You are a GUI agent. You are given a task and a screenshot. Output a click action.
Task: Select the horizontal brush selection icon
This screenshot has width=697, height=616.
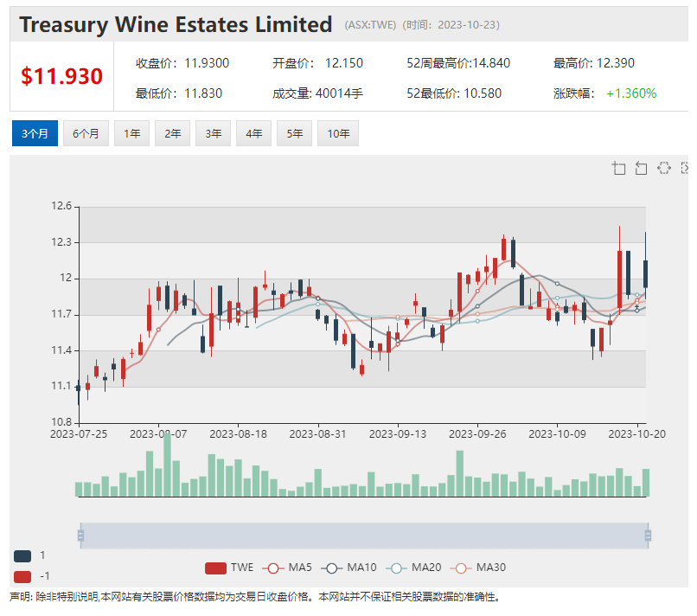click(x=663, y=168)
